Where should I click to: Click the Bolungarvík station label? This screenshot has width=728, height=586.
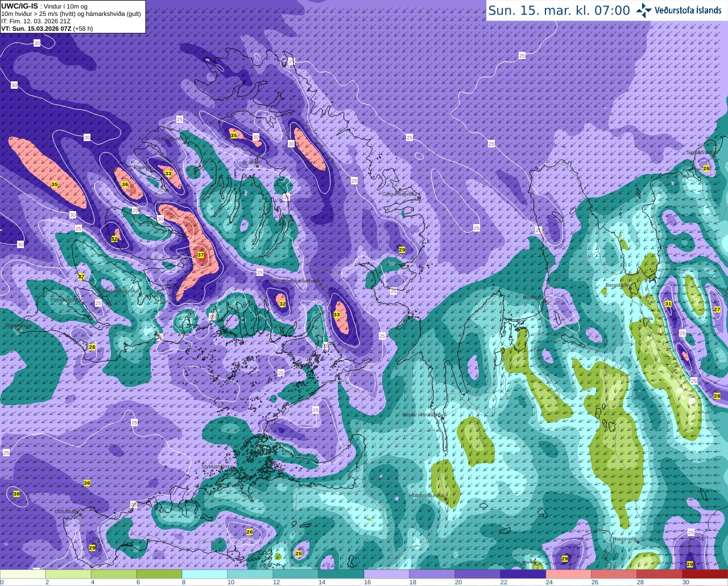[171, 138]
